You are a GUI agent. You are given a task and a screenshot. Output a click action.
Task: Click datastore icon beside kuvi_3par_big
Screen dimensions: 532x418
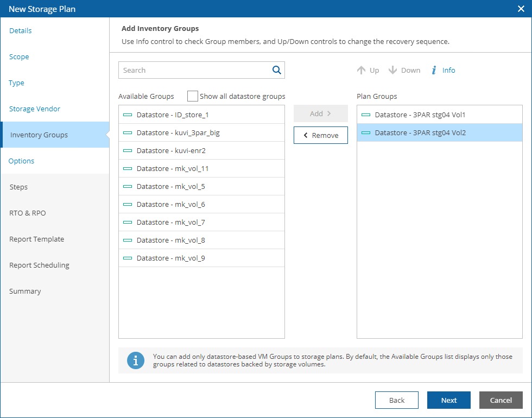tap(128, 133)
